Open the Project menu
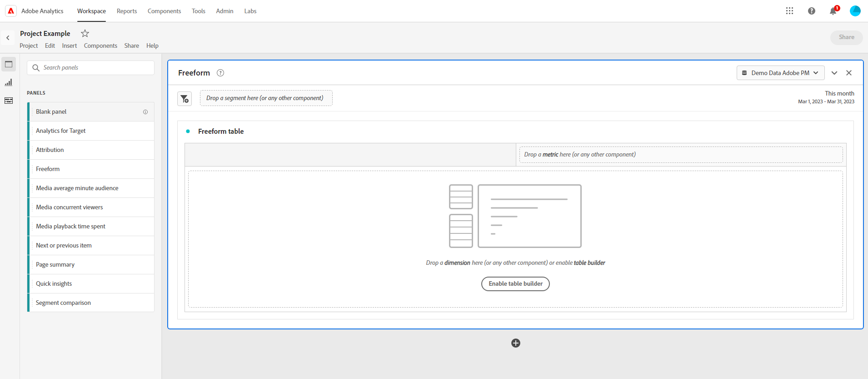 [29, 46]
